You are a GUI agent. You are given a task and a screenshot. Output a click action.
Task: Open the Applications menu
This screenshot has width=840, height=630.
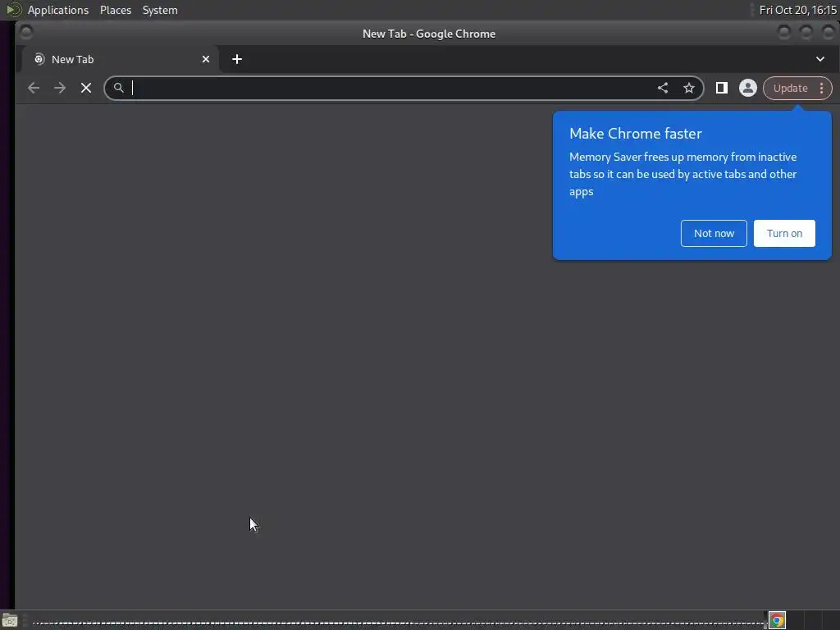point(58,10)
